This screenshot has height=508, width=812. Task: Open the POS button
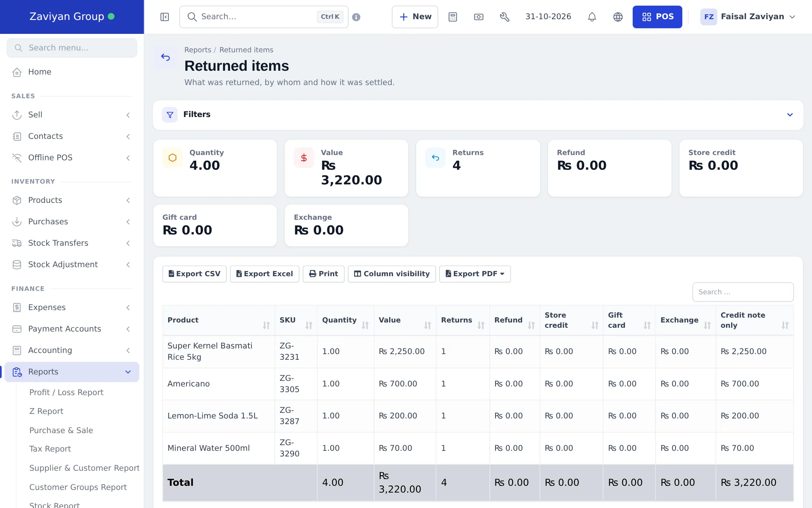pos(657,17)
